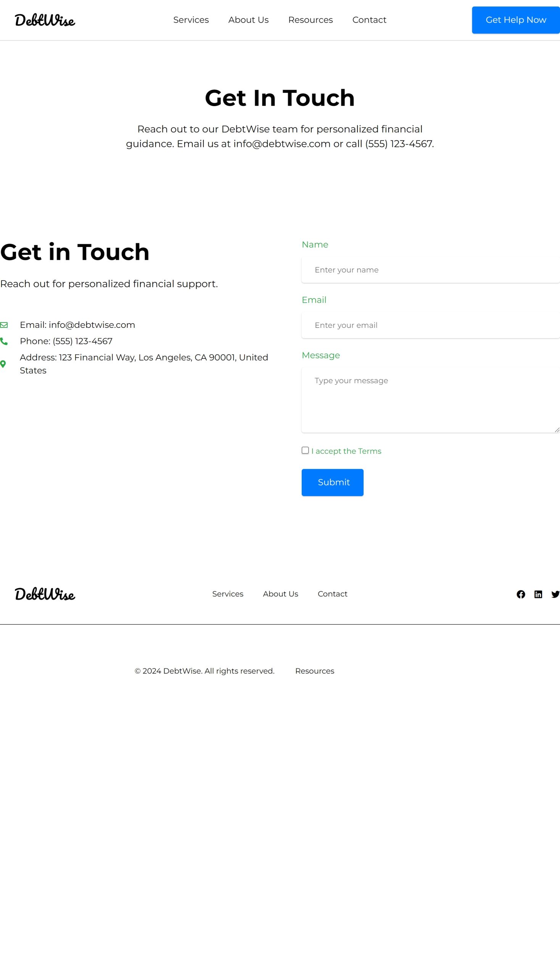This screenshot has width=560, height=977.
Task: Click into the 'Type your message' textarea
Action: click(430, 400)
